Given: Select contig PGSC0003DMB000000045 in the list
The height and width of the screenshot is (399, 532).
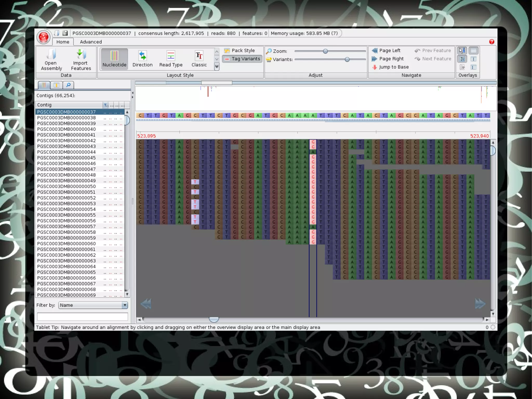Looking at the screenshot, I should (x=66, y=158).
